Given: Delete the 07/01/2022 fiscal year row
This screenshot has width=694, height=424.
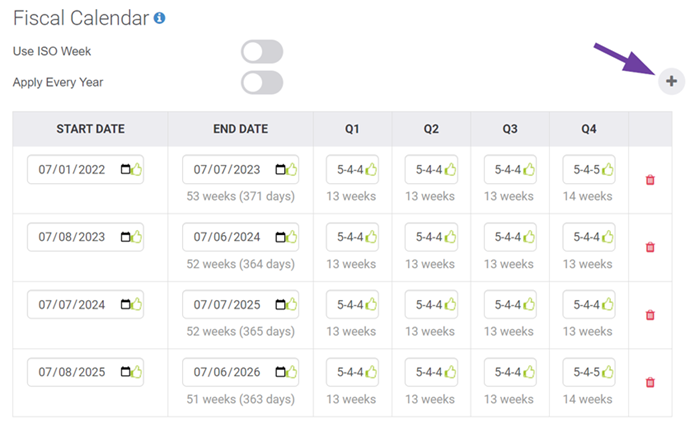Looking at the screenshot, I should click(x=650, y=180).
